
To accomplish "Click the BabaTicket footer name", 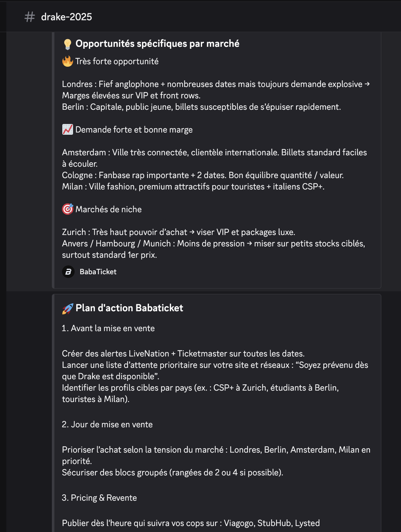I will pyautogui.click(x=98, y=272).
